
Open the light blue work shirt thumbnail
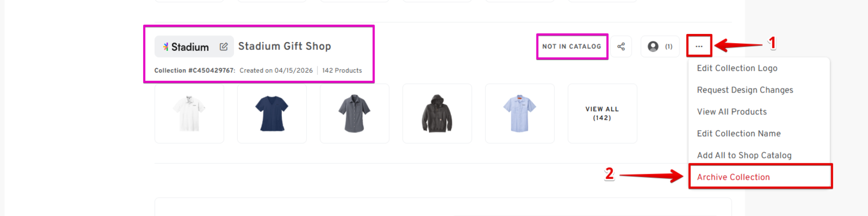pyautogui.click(x=520, y=113)
